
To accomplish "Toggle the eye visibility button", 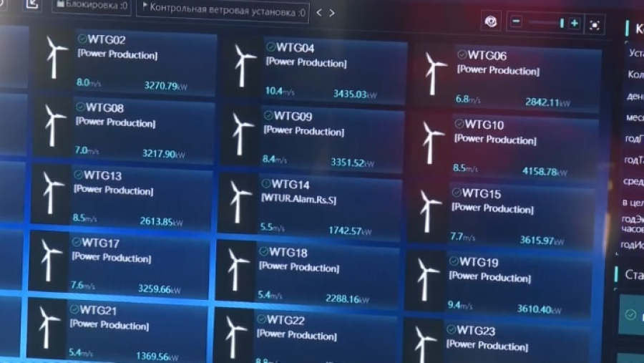I will [491, 22].
